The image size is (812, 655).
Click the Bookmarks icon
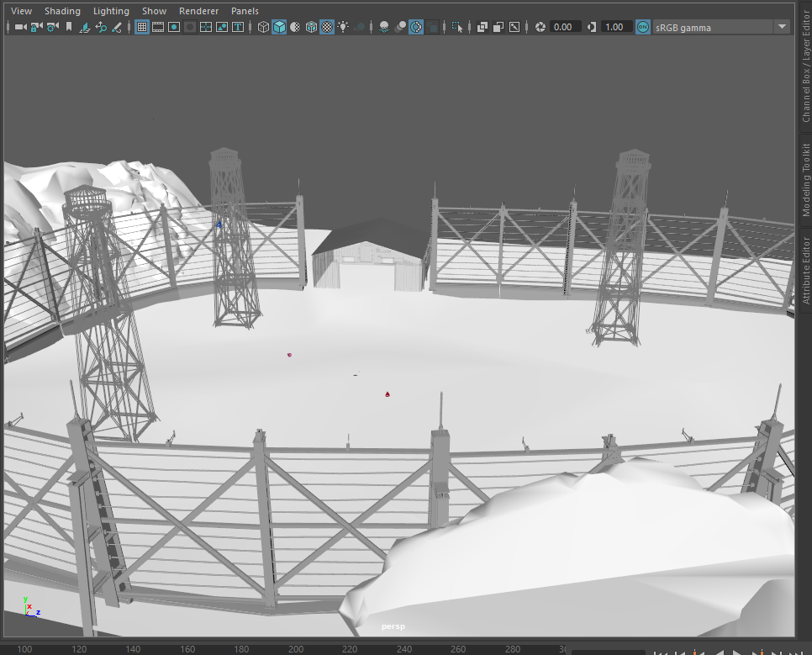(69, 27)
